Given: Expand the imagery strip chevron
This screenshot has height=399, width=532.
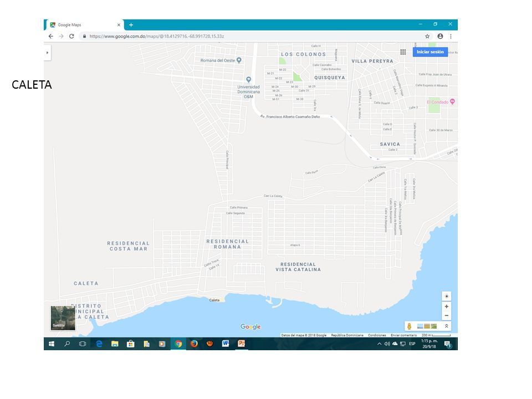Looking at the screenshot, I should 447,326.
